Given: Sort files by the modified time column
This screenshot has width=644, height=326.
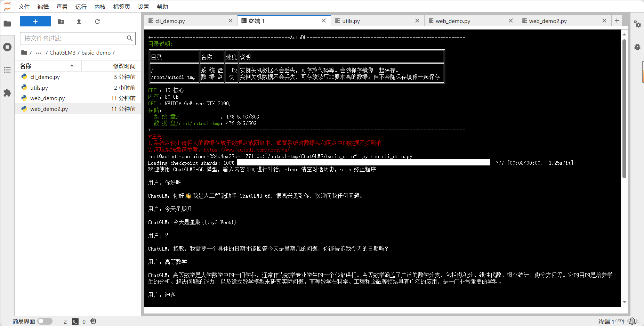Looking at the screenshot, I should pyautogui.click(x=111, y=66).
